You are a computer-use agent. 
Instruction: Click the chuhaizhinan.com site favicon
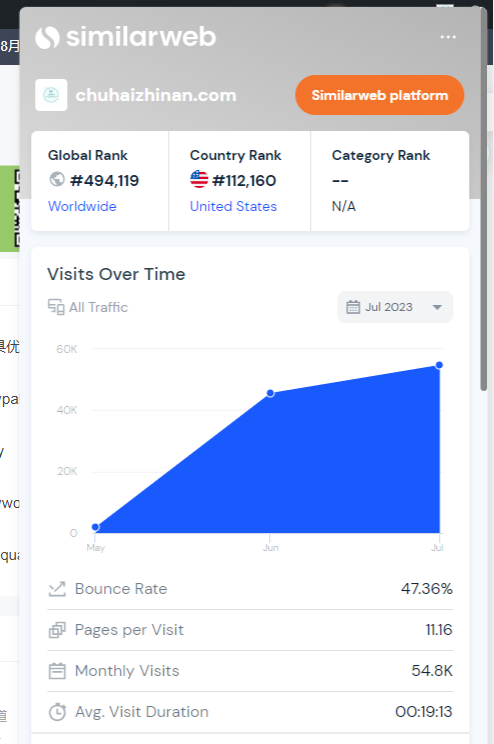pos(51,95)
